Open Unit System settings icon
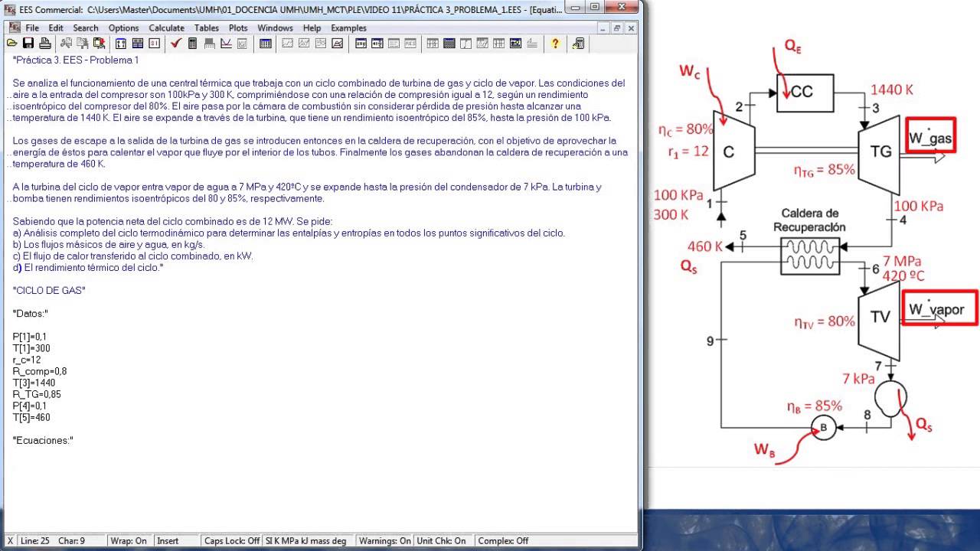 [155, 44]
